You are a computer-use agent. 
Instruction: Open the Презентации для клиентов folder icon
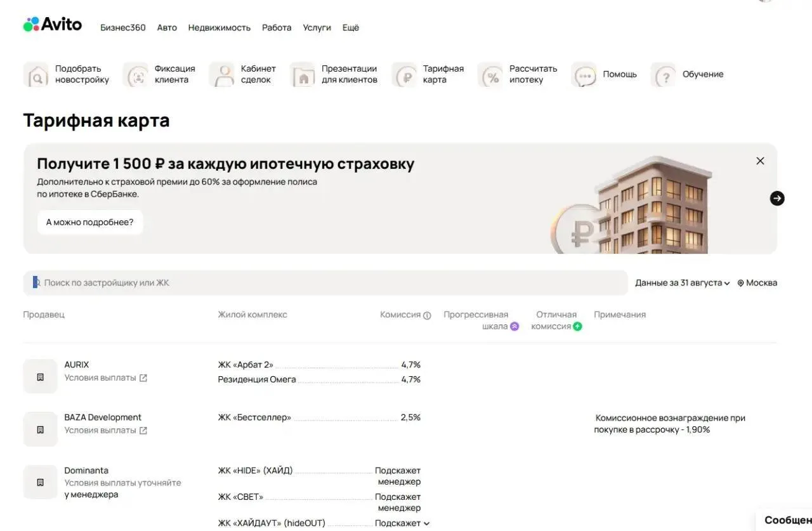point(303,74)
